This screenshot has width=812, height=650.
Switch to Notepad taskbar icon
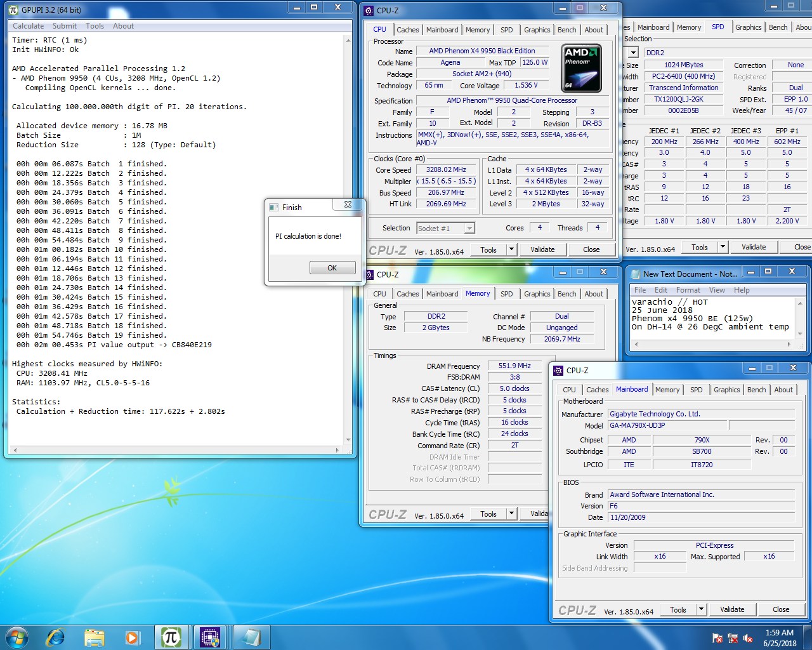[251, 637]
